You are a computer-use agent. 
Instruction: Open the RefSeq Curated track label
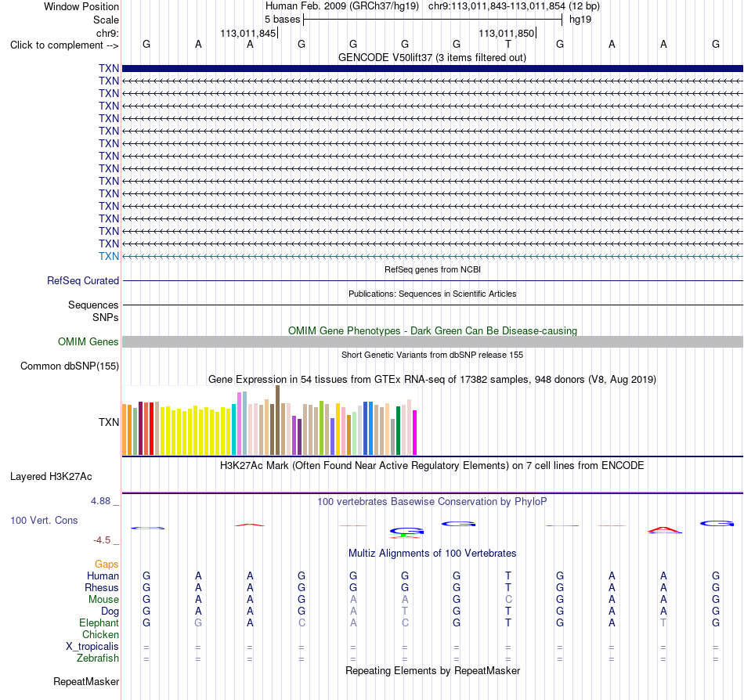tap(83, 281)
